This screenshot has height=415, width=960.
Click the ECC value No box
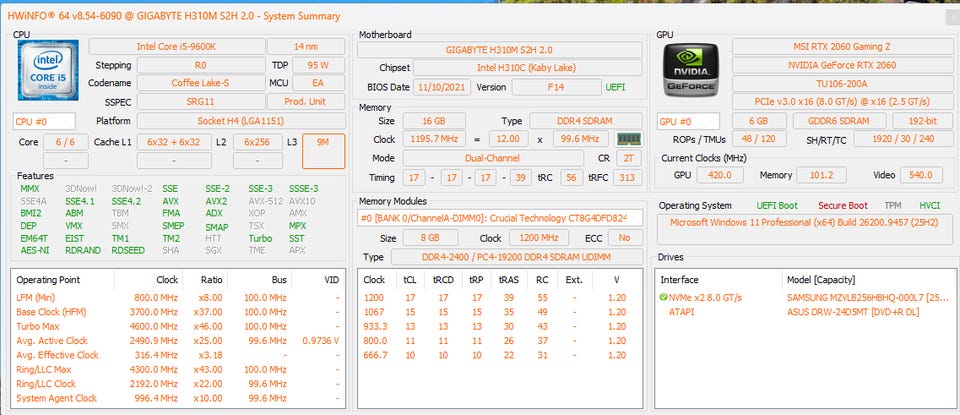point(625,238)
